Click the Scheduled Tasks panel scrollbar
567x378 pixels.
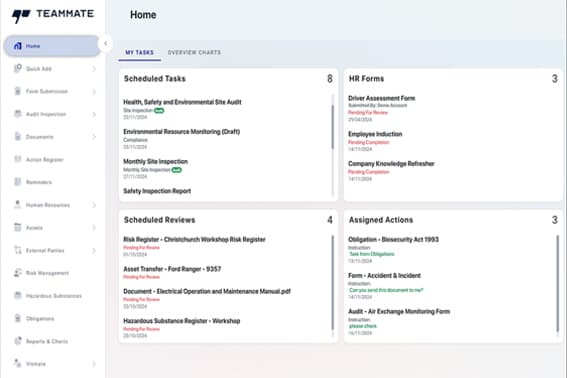point(332,127)
